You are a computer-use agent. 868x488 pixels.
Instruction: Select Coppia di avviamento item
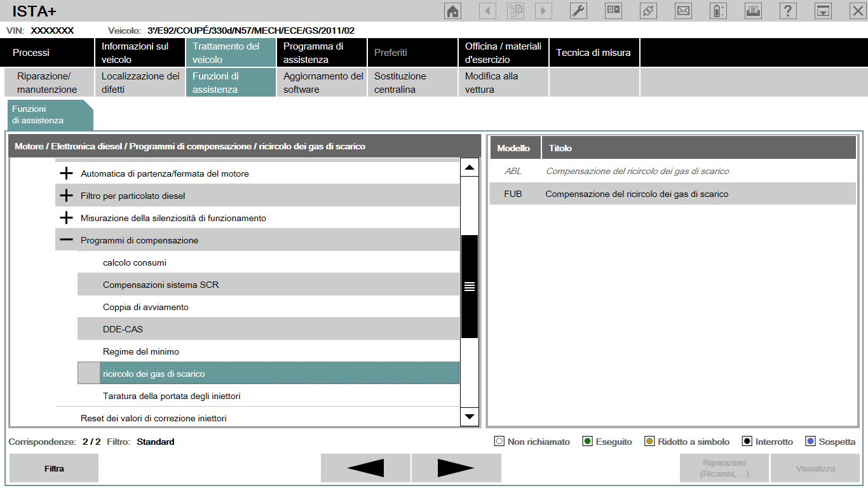(x=268, y=307)
